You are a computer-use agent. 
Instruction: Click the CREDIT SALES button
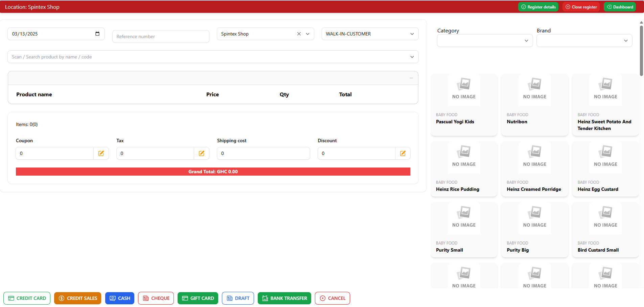[x=77, y=298]
